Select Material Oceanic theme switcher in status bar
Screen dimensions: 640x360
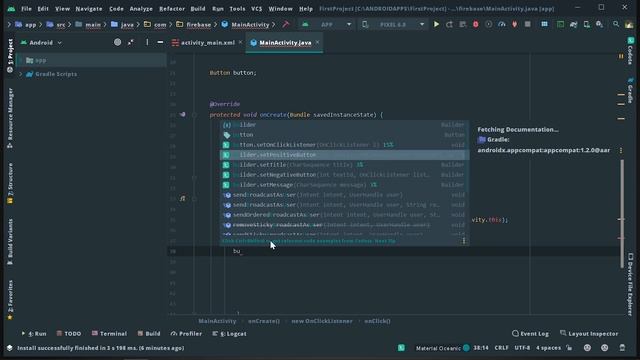coord(442,348)
